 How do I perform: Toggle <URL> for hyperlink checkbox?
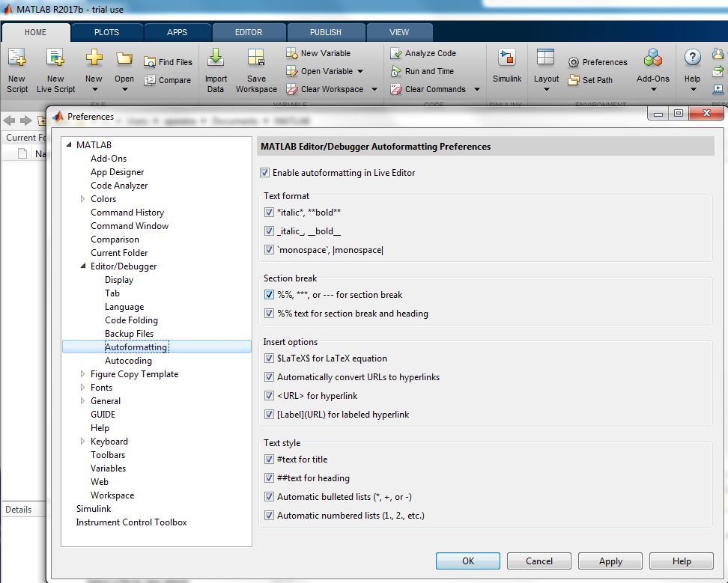tap(269, 396)
